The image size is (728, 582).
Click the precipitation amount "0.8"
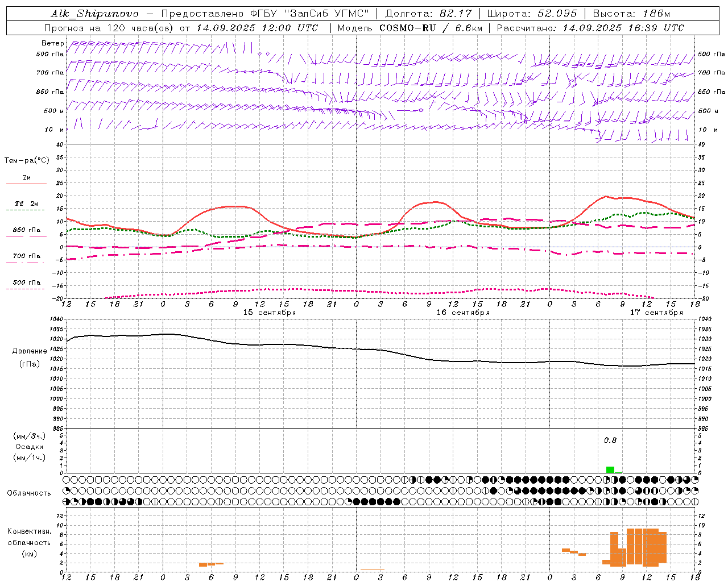610,440
